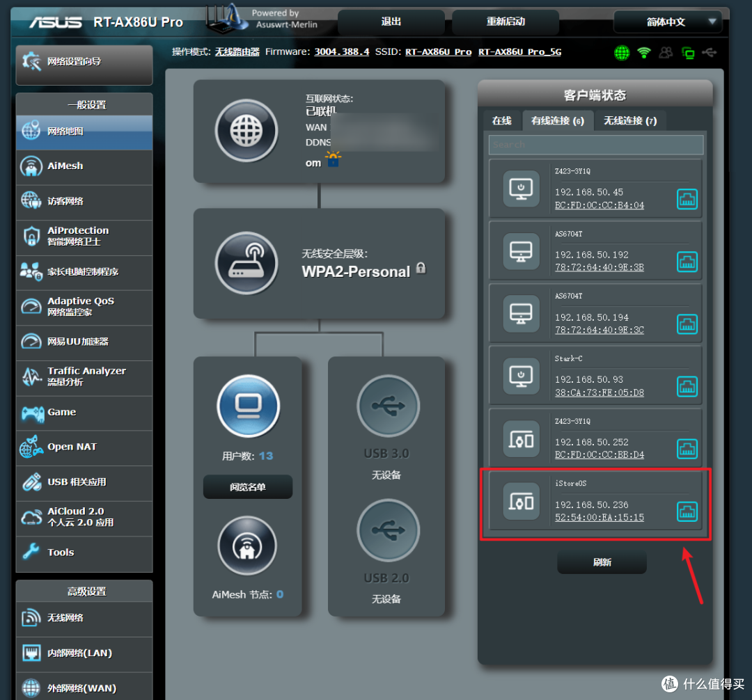Open the AiMesh menu item

pos(84,167)
